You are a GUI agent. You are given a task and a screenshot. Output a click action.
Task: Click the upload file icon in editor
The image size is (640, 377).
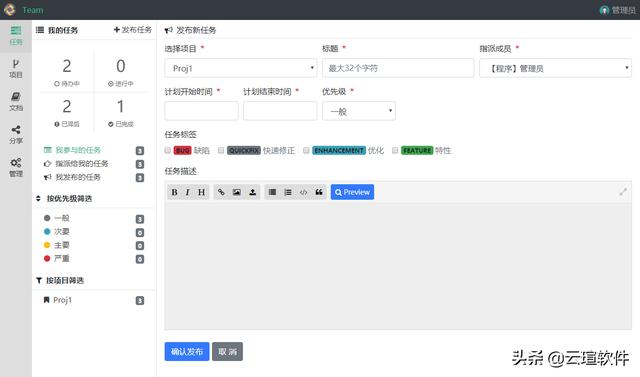click(x=253, y=192)
